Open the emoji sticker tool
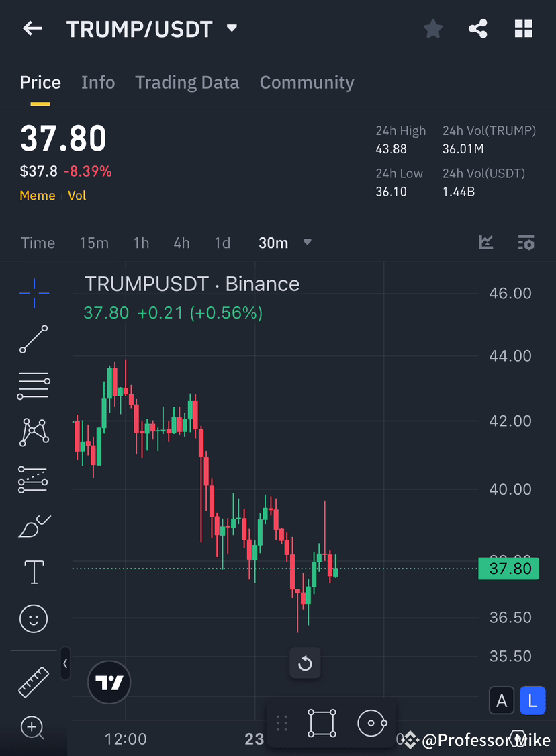Viewport: 556px width, 756px height. 33,618
